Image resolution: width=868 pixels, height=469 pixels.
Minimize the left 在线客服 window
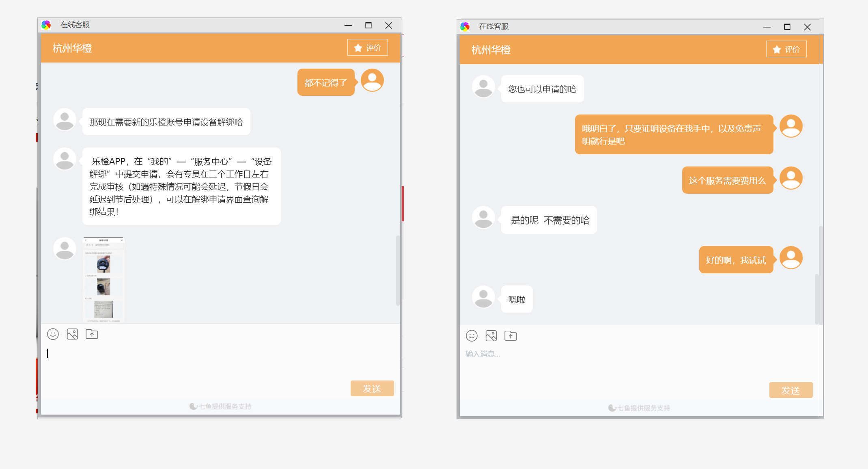[348, 25]
